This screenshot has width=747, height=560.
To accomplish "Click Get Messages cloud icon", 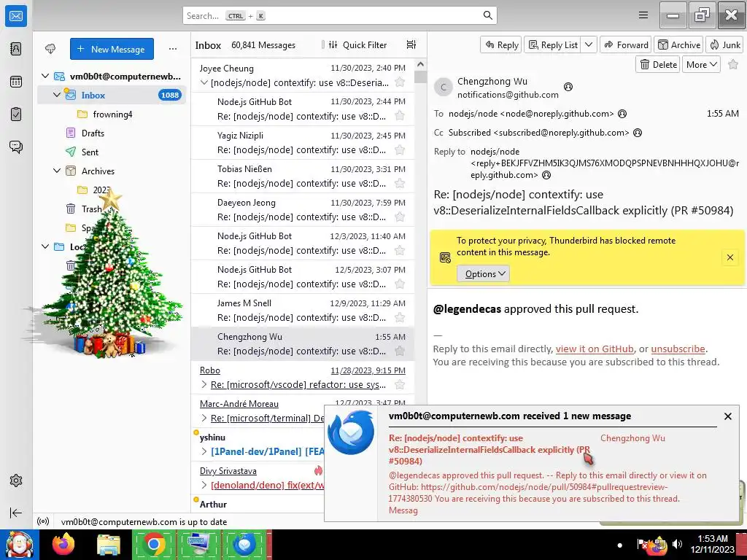I will 50,49.
